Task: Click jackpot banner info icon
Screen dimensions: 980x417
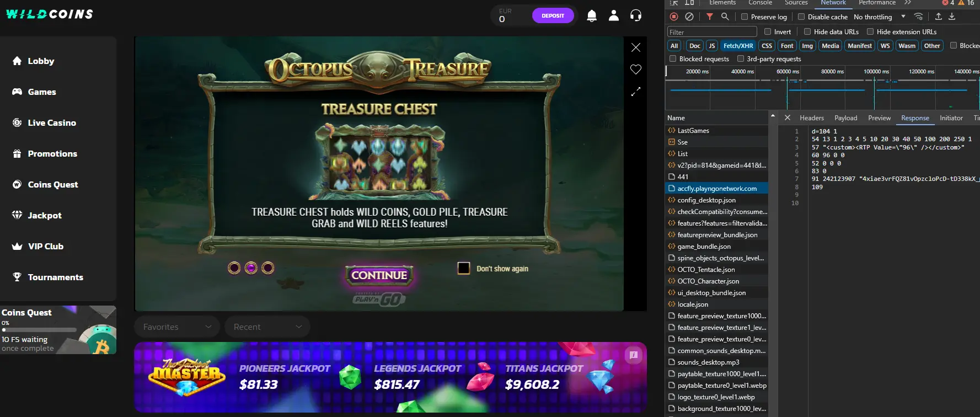Action: pyautogui.click(x=634, y=355)
